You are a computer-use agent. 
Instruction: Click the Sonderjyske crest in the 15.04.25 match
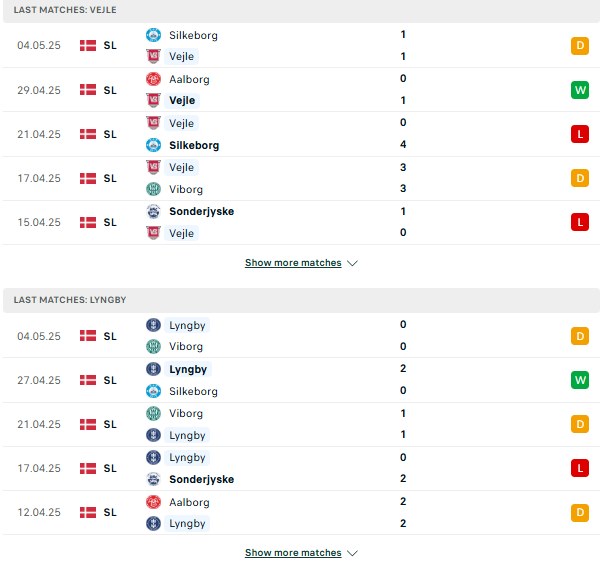[x=153, y=211]
